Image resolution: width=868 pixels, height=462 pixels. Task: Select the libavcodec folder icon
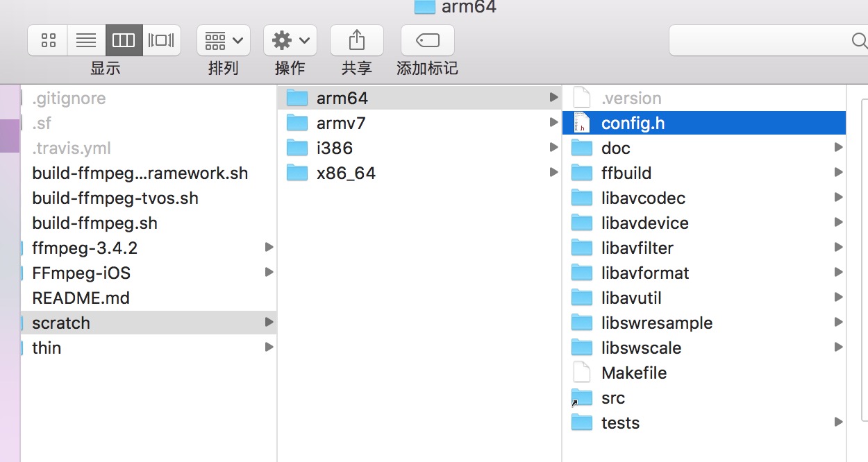(x=582, y=198)
